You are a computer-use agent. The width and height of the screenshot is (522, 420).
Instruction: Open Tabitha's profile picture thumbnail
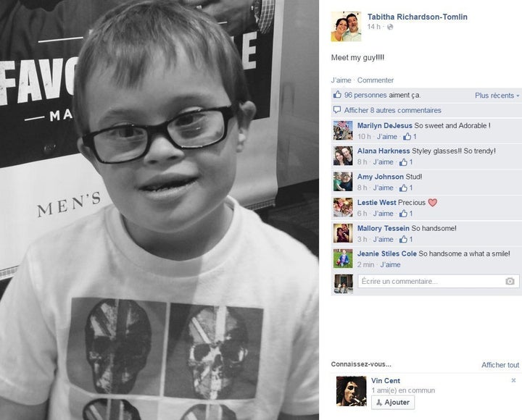pos(346,26)
